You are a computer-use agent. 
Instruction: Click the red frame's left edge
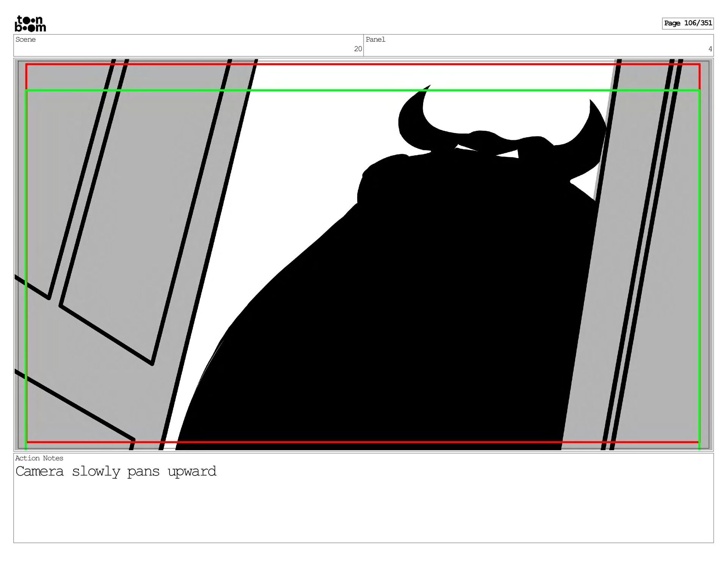[x=26, y=77]
